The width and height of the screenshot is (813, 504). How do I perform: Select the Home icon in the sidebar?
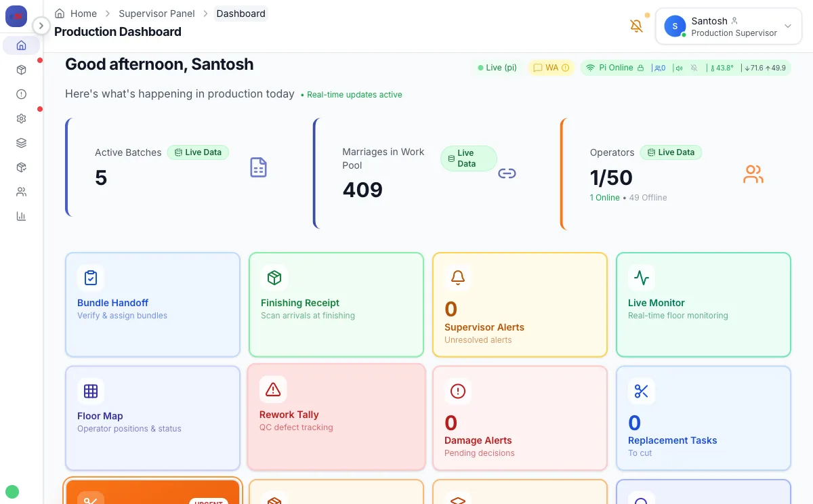21,45
